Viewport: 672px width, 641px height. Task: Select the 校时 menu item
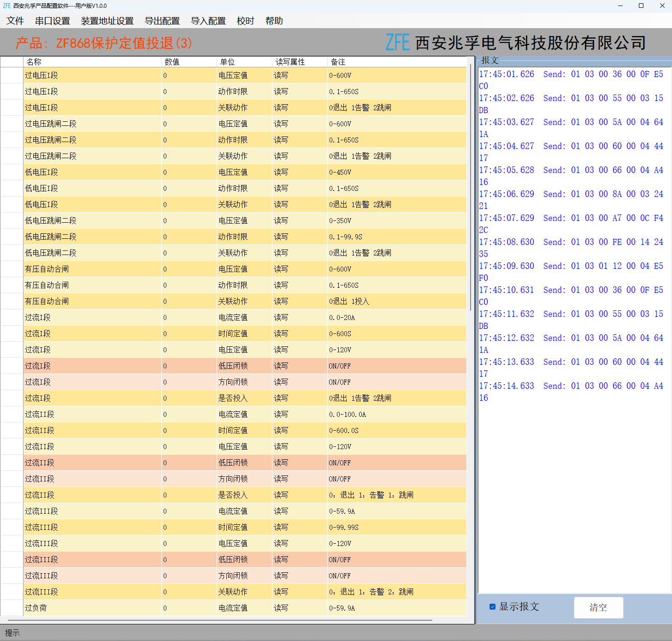pyautogui.click(x=246, y=21)
